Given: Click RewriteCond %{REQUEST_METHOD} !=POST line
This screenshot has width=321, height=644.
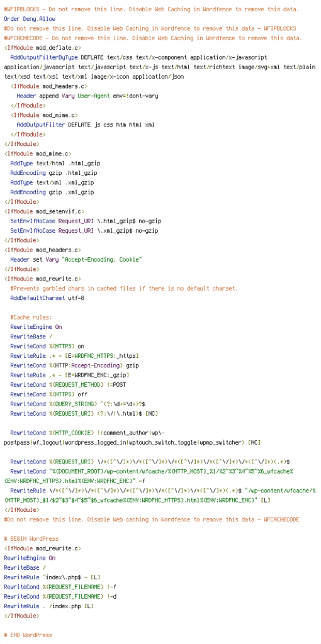Looking at the screenshot, I should pos(68,385).
